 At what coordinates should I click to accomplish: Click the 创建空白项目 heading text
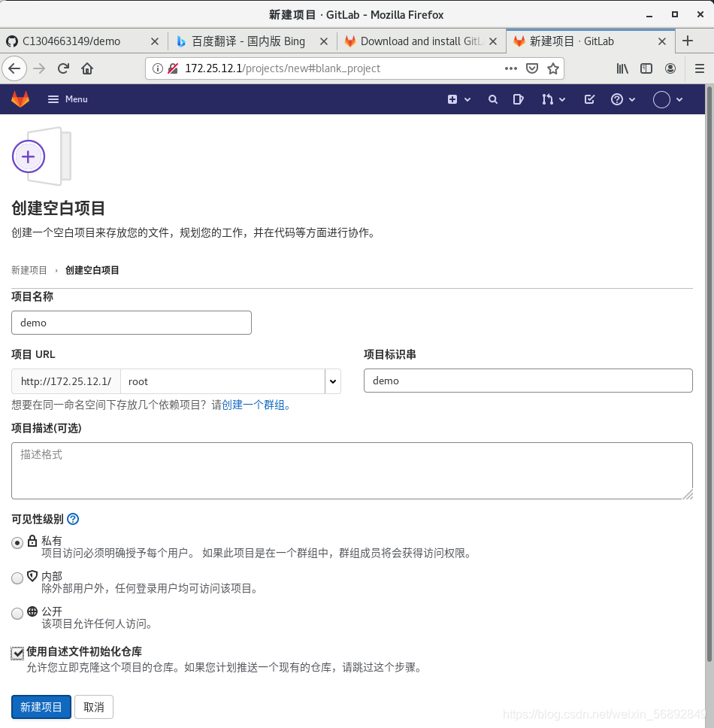pyautogui.click(x=59, y=208)
